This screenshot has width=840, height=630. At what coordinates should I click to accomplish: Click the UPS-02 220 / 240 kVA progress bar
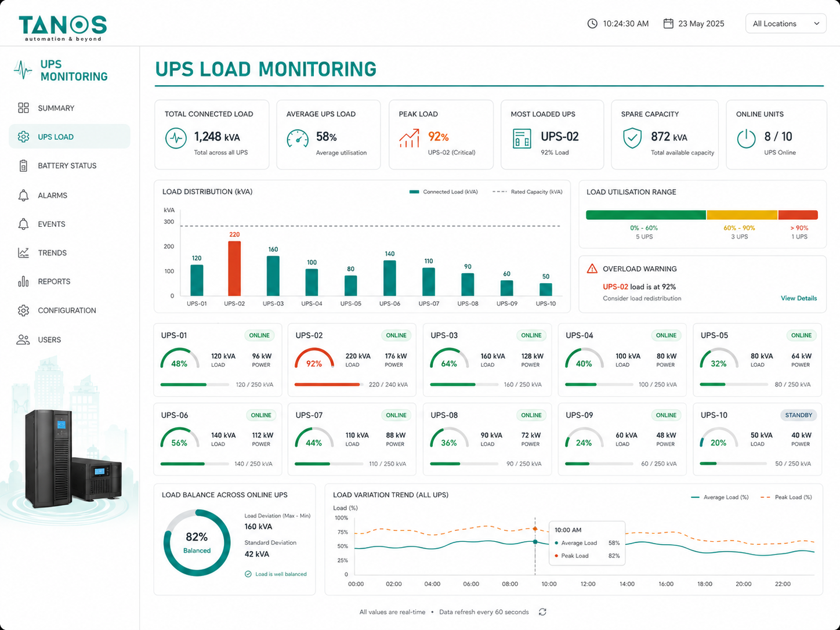click(x=328, y=385)
